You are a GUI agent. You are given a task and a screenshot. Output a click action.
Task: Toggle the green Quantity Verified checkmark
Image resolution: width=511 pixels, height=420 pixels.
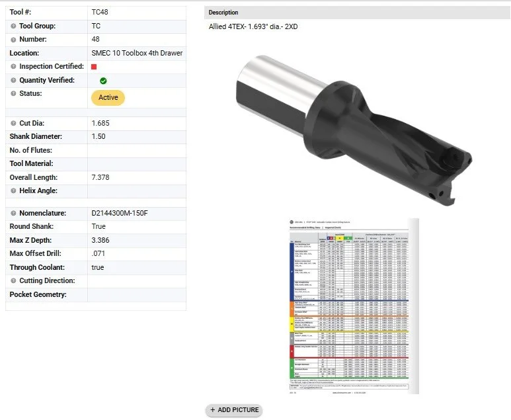103,81
